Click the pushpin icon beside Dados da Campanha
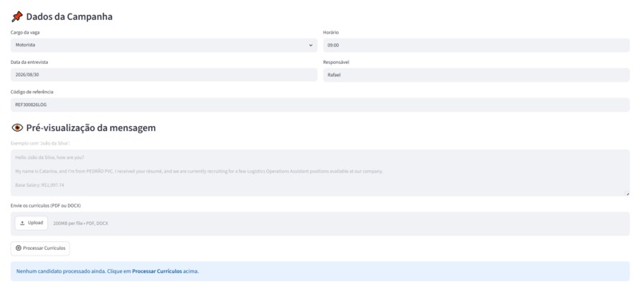 pos(17,17)
